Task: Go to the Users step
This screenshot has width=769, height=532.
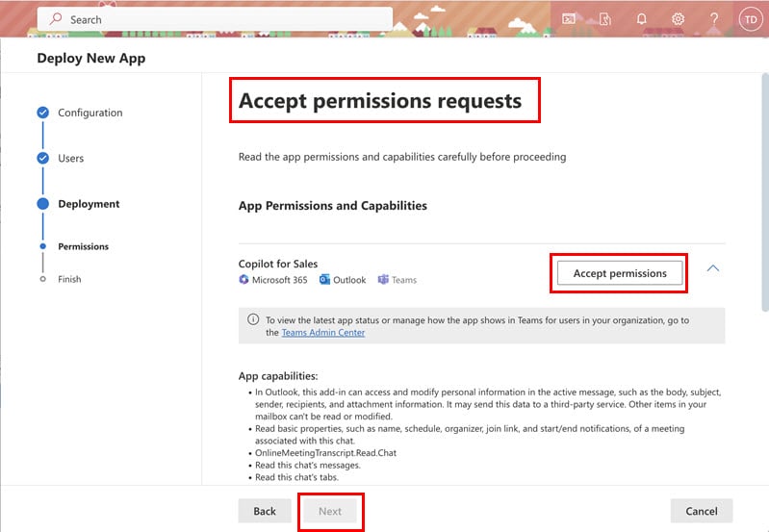Action: (x=70, y=159)
